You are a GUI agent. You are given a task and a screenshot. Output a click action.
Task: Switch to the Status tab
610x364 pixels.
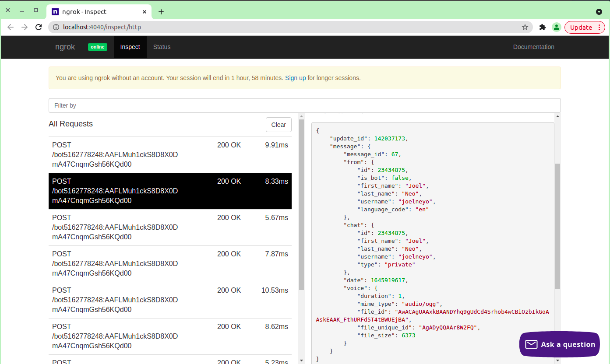click(x=162, y=47)
